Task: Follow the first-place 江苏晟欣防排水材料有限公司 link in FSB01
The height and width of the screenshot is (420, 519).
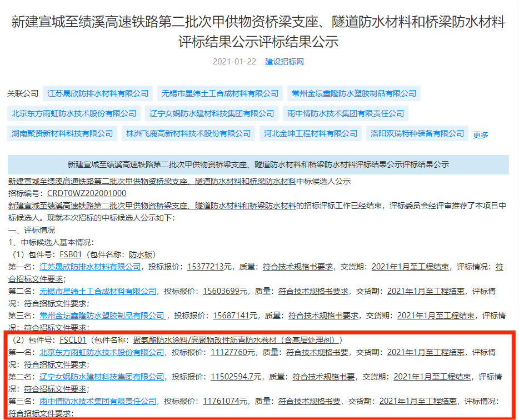Action: pos(90,267)
